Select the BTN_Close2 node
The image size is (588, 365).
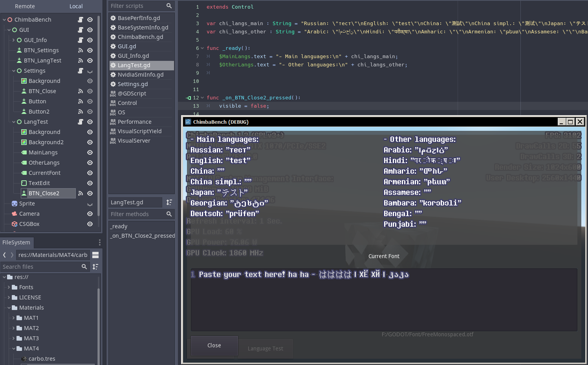coord(44,193)
